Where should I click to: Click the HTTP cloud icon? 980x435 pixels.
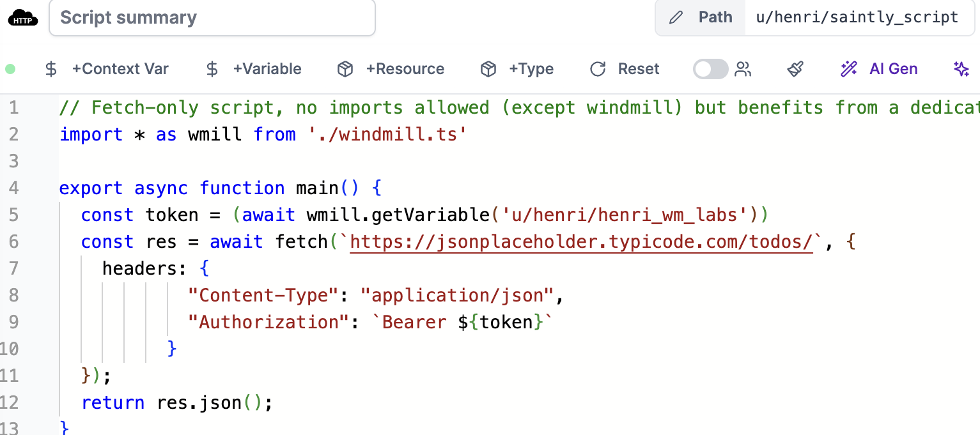(23, 18)
